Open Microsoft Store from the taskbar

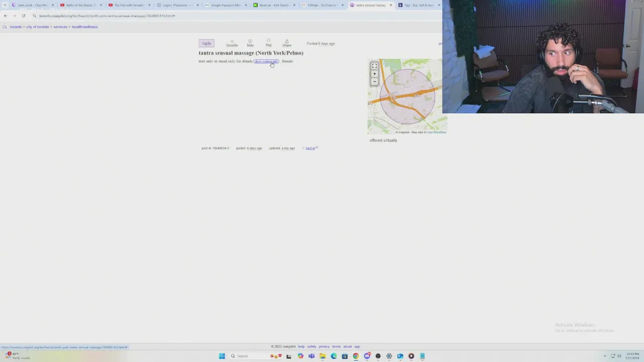click(345, 356)
